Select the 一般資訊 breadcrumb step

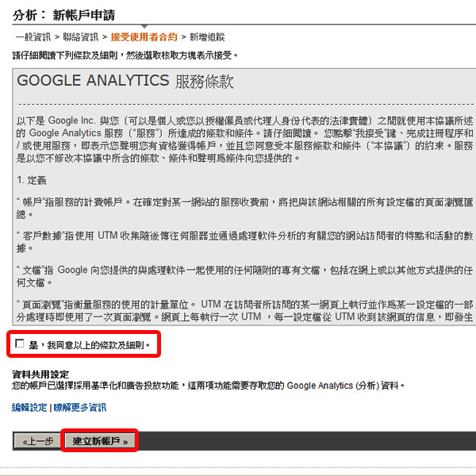point(33,37)
